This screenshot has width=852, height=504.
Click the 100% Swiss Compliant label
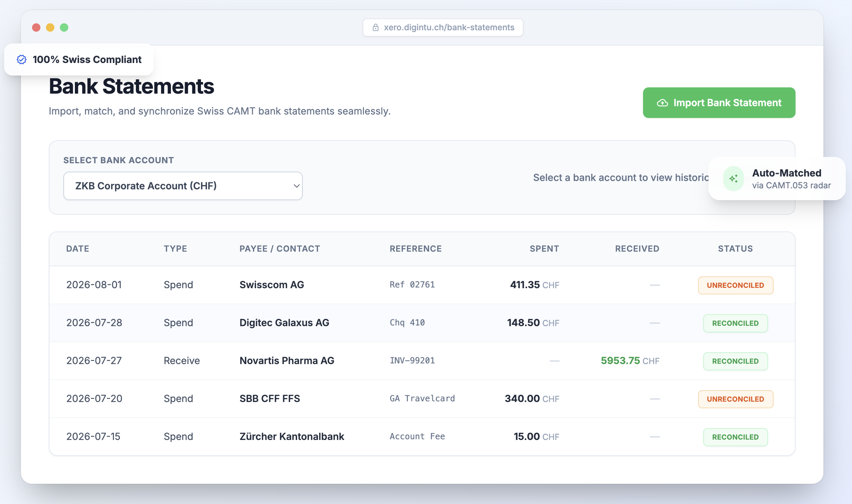point(87,60)
